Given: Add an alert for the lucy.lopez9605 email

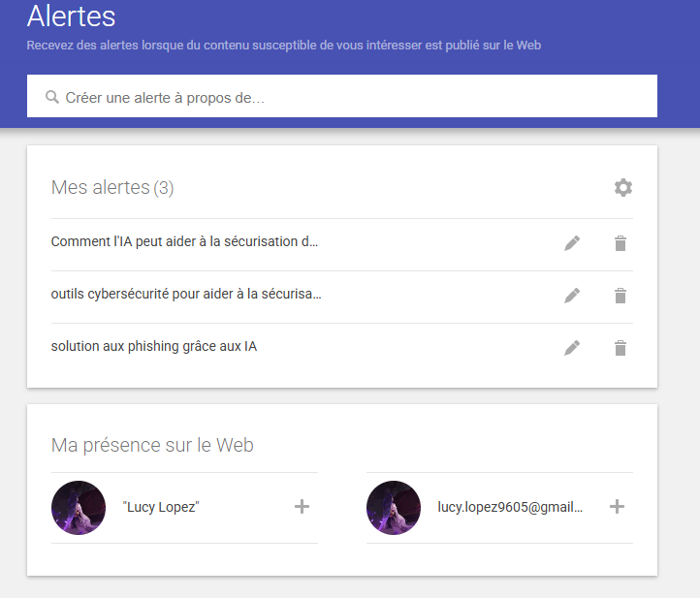Looking at the screenshot, I should tap(617, 507).
